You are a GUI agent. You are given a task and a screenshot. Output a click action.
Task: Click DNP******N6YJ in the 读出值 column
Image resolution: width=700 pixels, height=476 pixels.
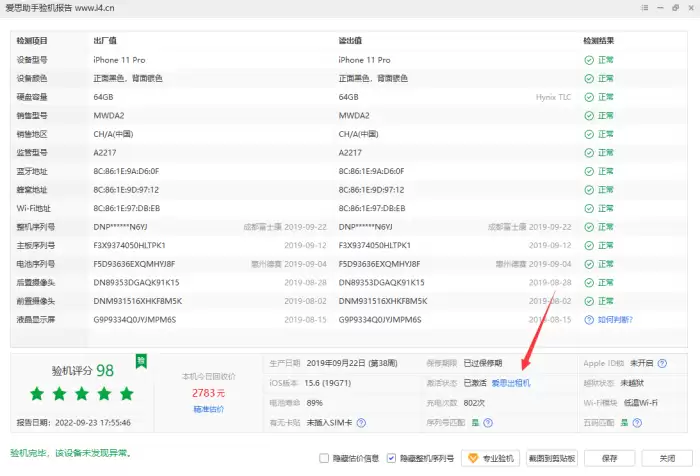(366, 227)
